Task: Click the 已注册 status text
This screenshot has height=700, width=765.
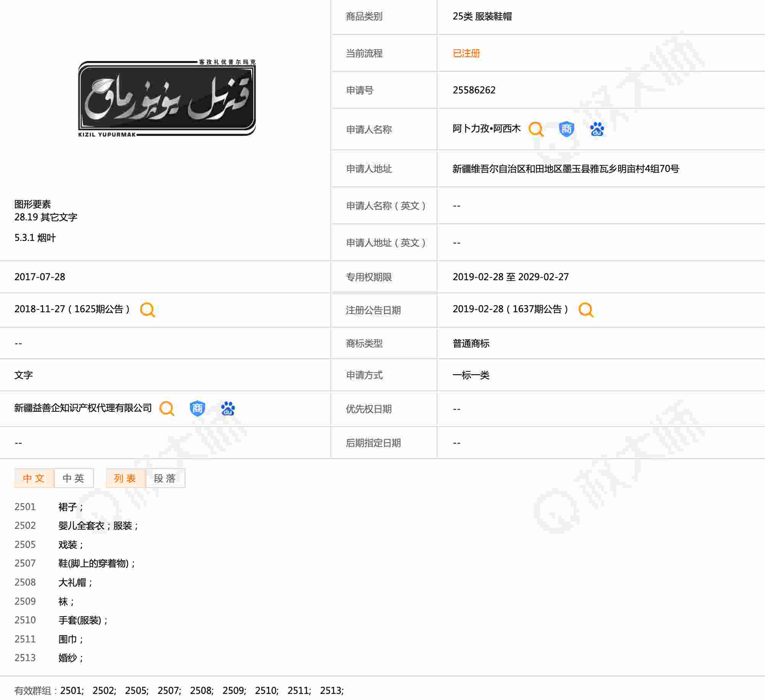Action: tap(466, 53)
